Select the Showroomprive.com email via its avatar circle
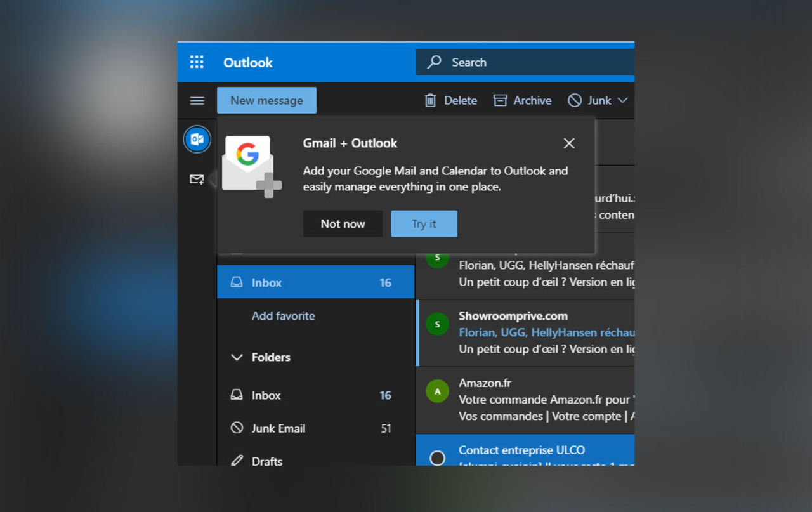This screenshot has width=812, height=512. point(437,324)
